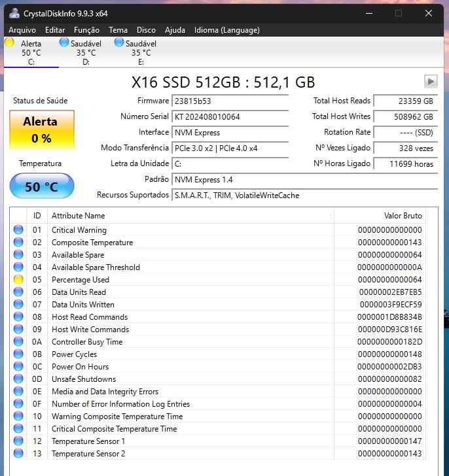Click the Attribute Name column header
Viewport: 449px width, 476px height.
pos(190,216)
